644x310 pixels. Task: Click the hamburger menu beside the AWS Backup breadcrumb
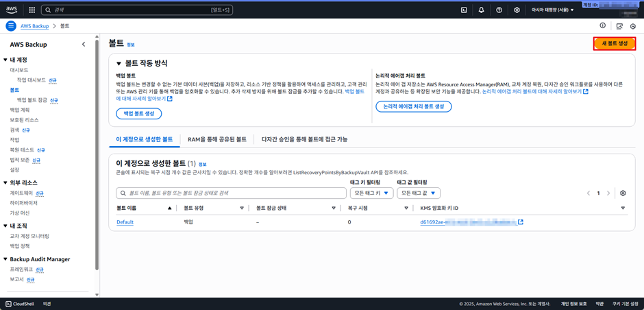10,26
